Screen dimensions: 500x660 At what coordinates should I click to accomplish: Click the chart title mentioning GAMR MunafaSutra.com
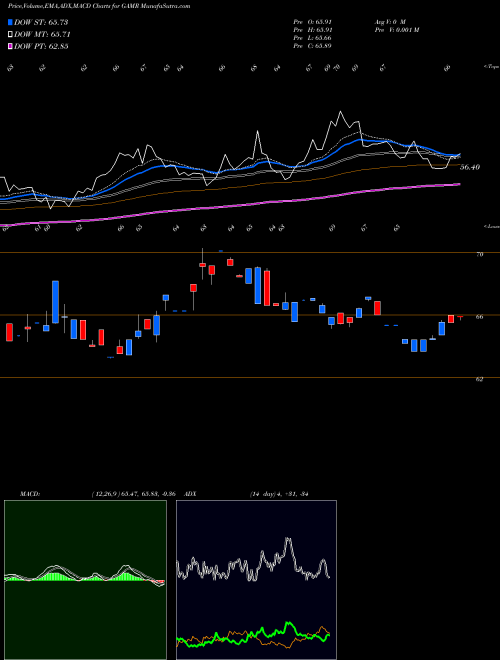click(99, 6)
